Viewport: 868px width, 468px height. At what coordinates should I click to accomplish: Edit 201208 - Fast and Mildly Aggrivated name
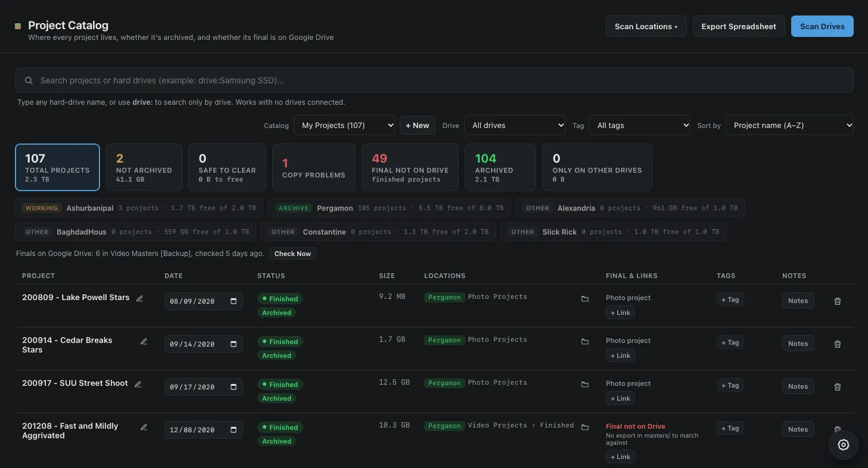(x=144, y=427)
